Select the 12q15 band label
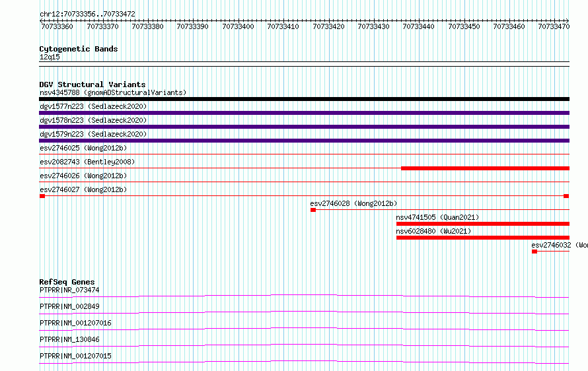 [50, 57]
